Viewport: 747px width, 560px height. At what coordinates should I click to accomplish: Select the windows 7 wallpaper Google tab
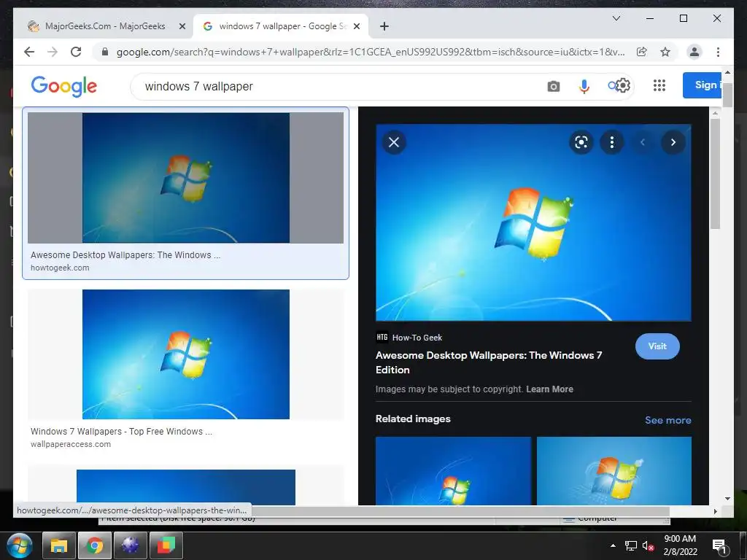click(281, 26)
